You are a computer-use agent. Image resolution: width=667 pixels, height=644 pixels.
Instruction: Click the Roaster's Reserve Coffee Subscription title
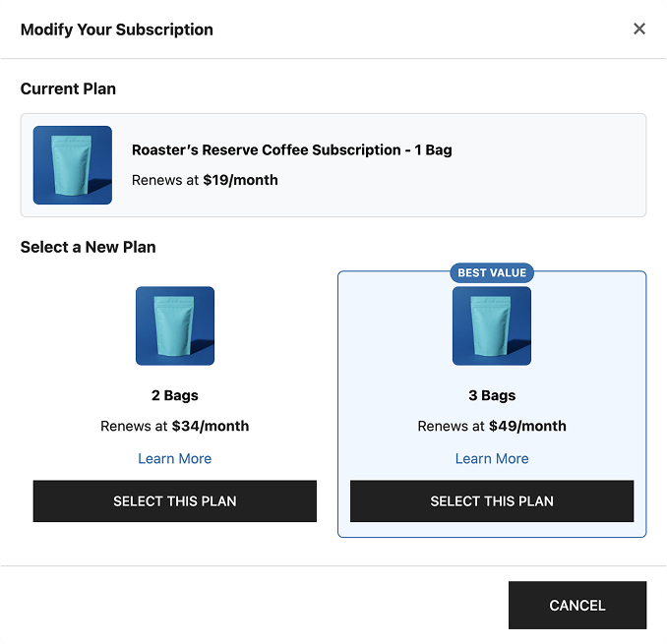click(x=292, y=150)
